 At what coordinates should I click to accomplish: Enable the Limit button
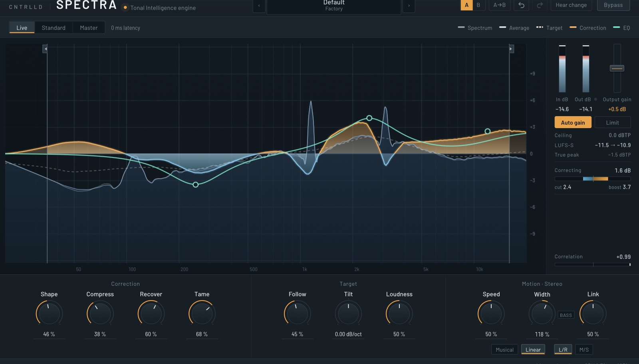pyautogui.click(x=613, y=123)
